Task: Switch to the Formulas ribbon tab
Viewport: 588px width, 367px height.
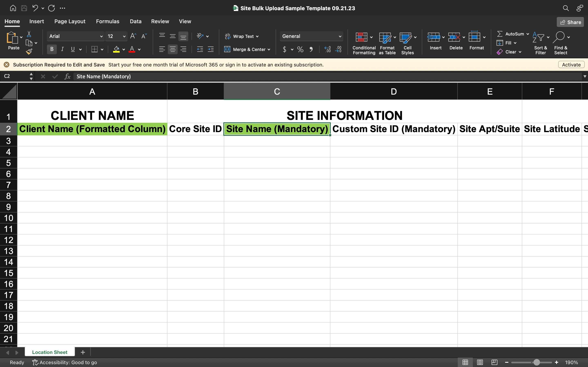Action: pyautogui.click(x=107, y=21)
